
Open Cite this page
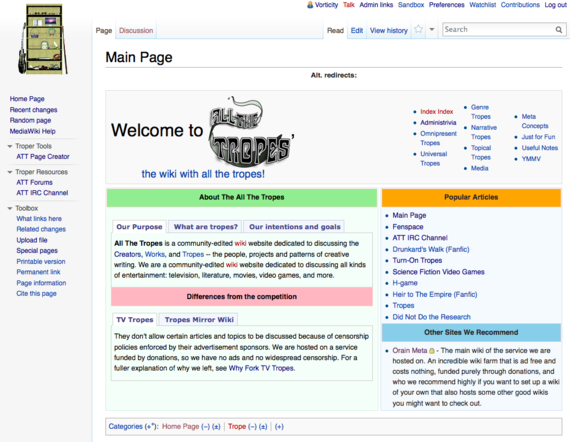pyautogui.click(x=36, y=294)
